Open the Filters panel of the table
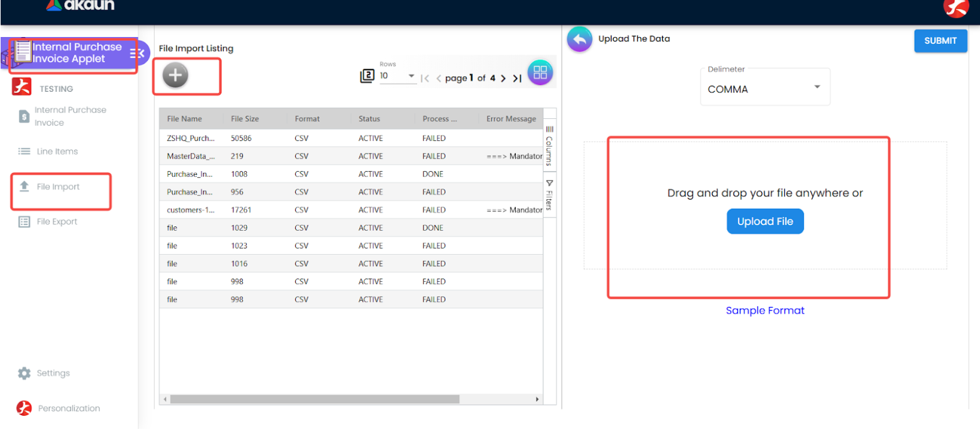The height and width of the screenshot is (432, 980). click(x=550, y=197)
